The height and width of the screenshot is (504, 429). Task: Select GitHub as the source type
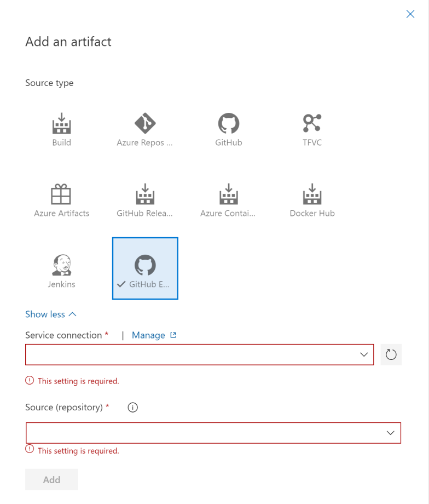click(228, 129)
